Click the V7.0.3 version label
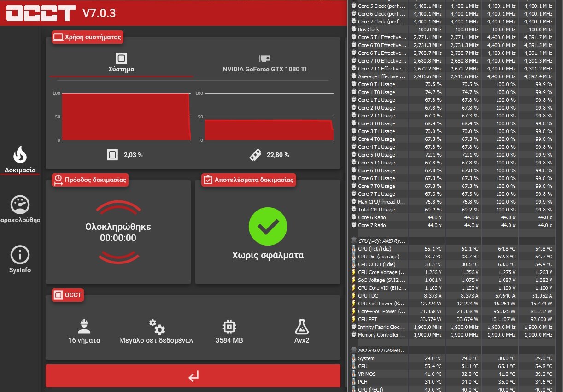The image size is (563, 392). 99,13
